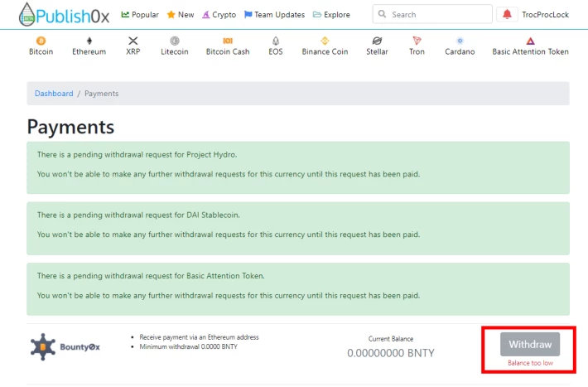Click 'Minimum withdrawal 0.0000 BNTY' text
The width and height of the screenshot is (588, 387).
coord(188,346)
